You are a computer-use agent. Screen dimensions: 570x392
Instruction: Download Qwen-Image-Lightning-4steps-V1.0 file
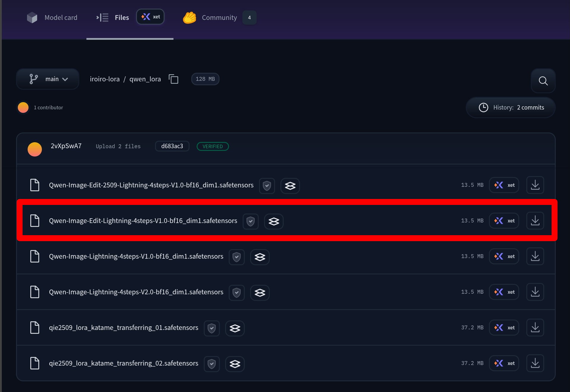point(535,256)
